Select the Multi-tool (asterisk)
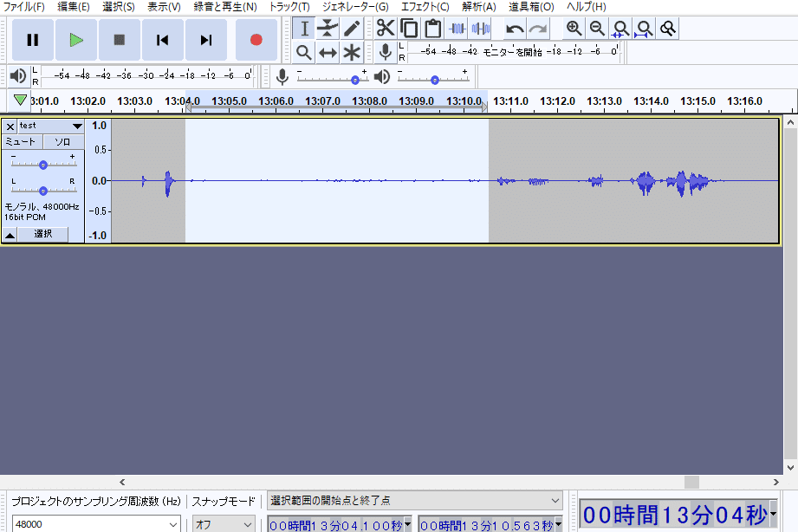Image resolution: width=798 pixels, height=532 pixels. 351,53
